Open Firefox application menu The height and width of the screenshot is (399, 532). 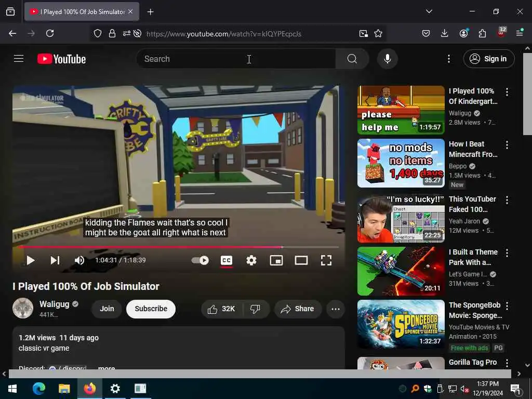[520, 33]
